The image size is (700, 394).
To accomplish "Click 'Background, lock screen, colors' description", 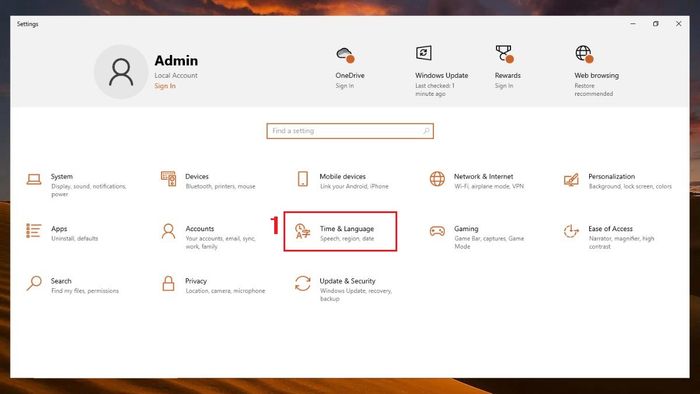I will pyautogui.click(x=630, y=186).
